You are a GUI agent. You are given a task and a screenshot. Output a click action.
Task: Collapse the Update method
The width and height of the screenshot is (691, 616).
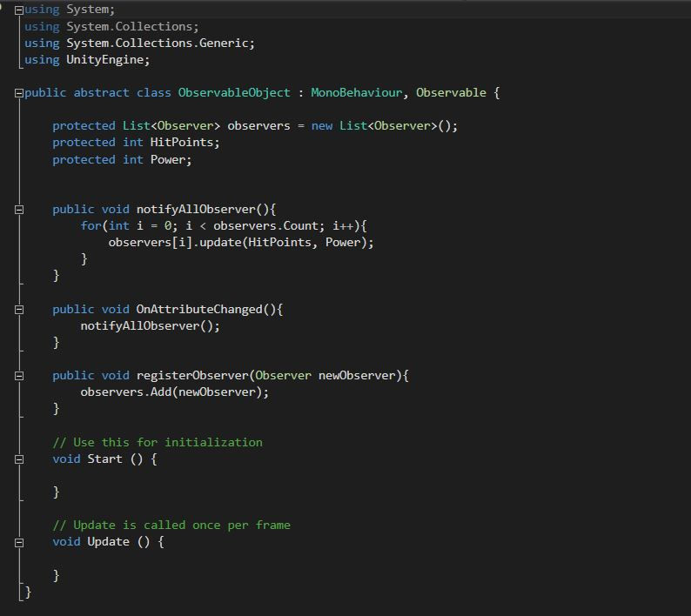[x=19, y=543]
